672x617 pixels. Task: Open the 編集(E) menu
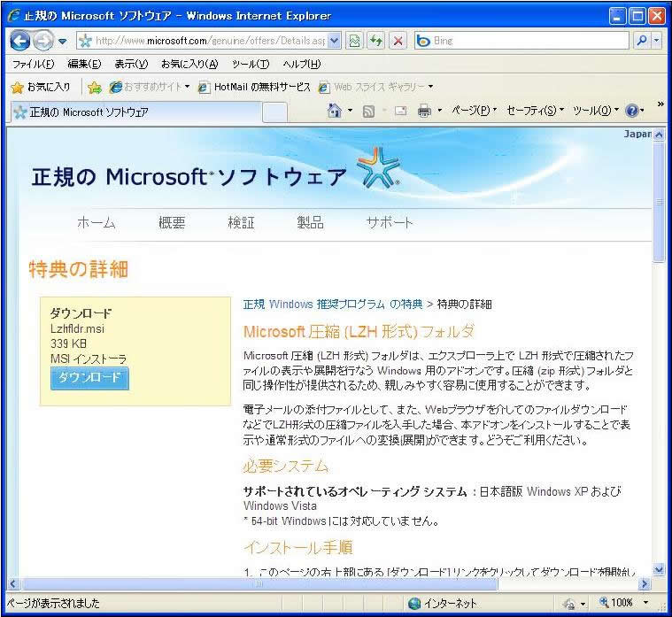pos(84,65)
